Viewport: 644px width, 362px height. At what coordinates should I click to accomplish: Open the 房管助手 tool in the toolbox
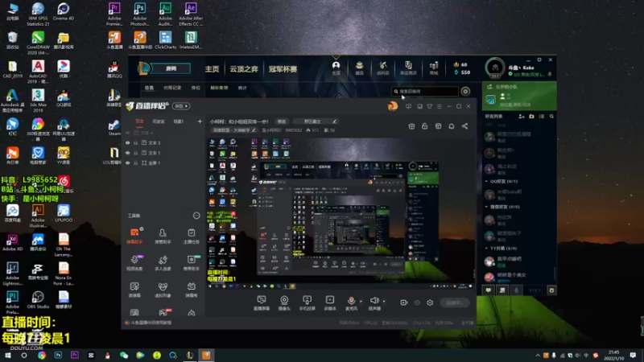[163, 236]
